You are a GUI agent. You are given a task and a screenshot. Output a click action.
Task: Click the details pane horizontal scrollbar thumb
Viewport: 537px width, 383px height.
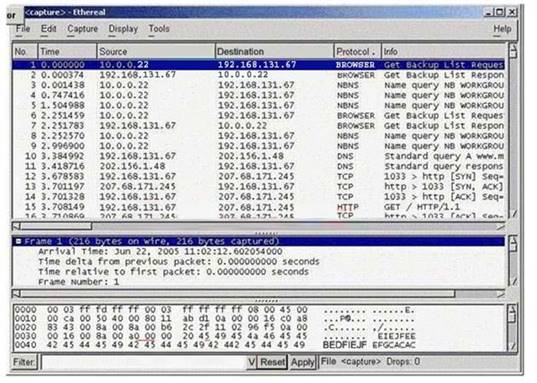click(x=238, y=294)
